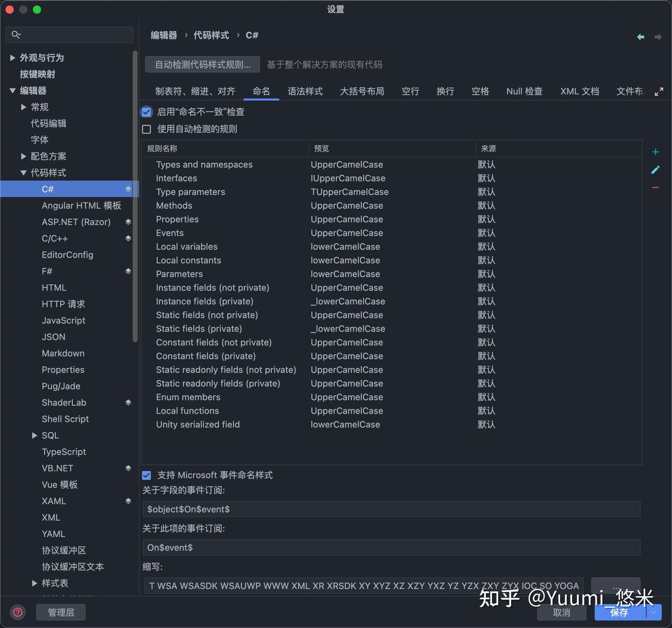Collapse the 编辑器 tree section

tap(12, 91)
